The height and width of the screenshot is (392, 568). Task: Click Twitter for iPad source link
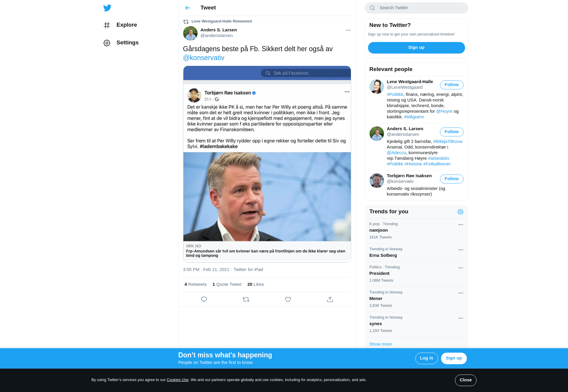248,270
